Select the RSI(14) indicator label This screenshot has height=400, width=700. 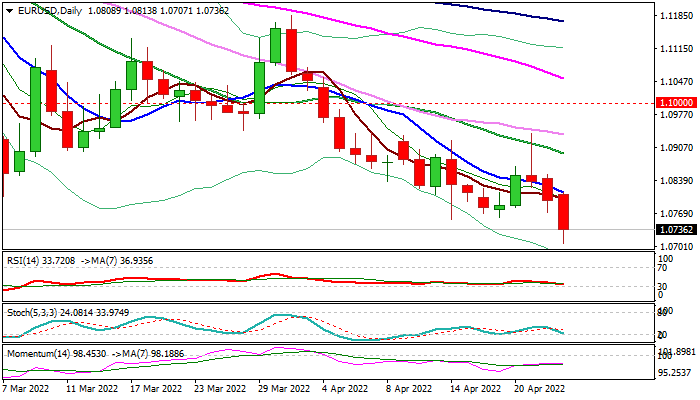coord(24,258)
